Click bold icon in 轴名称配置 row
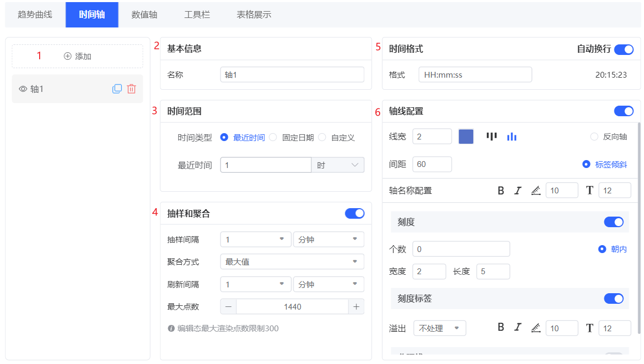This screenshot has height=364, width=644. click(x=501, y=191)
